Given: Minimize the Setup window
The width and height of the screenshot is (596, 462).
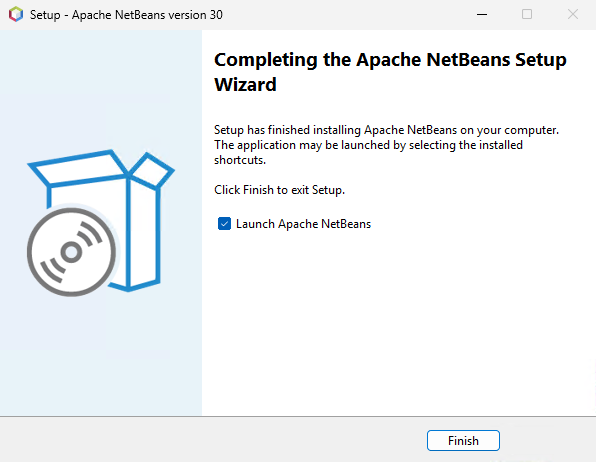Looking at the screenshot, I should (x=482, y=14).
